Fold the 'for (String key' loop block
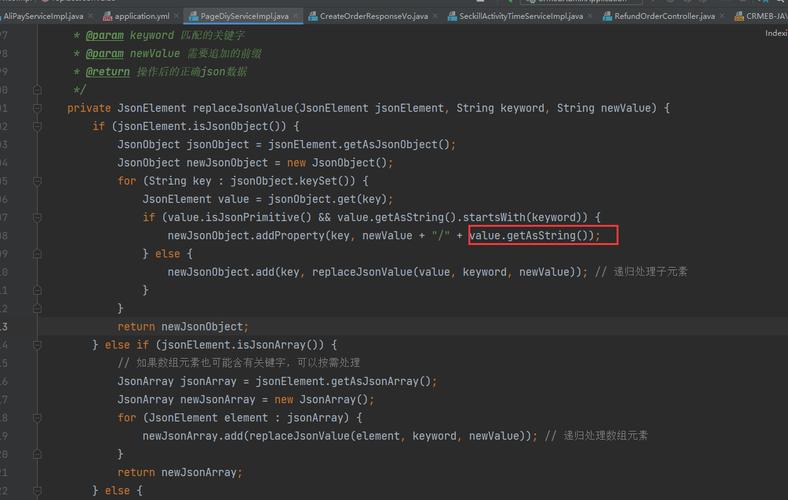Screen dimensions: 788x500 (37, 181)
